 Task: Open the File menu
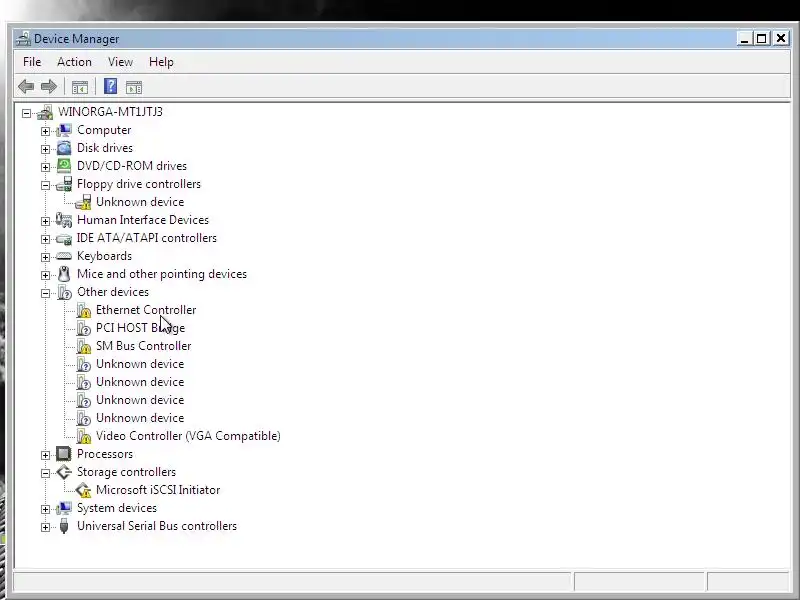click(32, 62)
